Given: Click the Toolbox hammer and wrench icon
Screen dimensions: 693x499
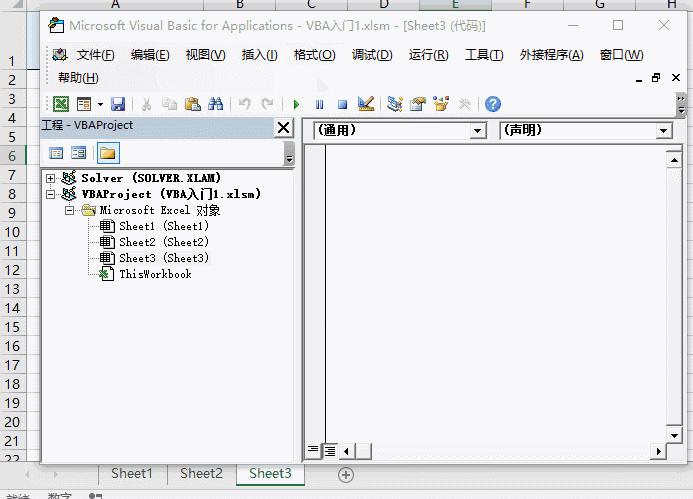Looking at the screenshot, I should (x=464, y=104).
